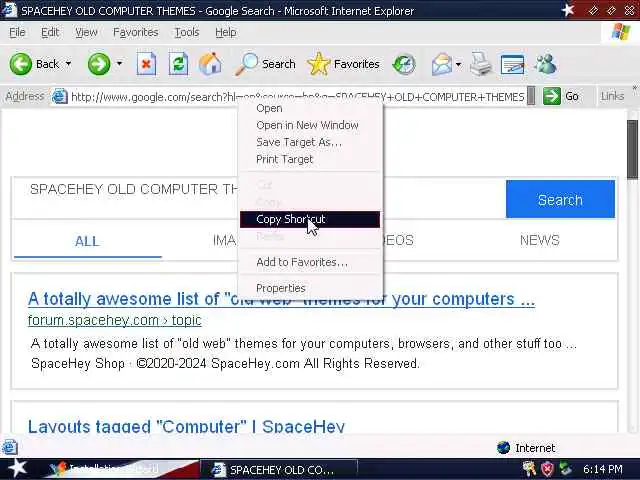Click the Edit page icon
This screenshot has width=640, height=480.
(512, 64)
